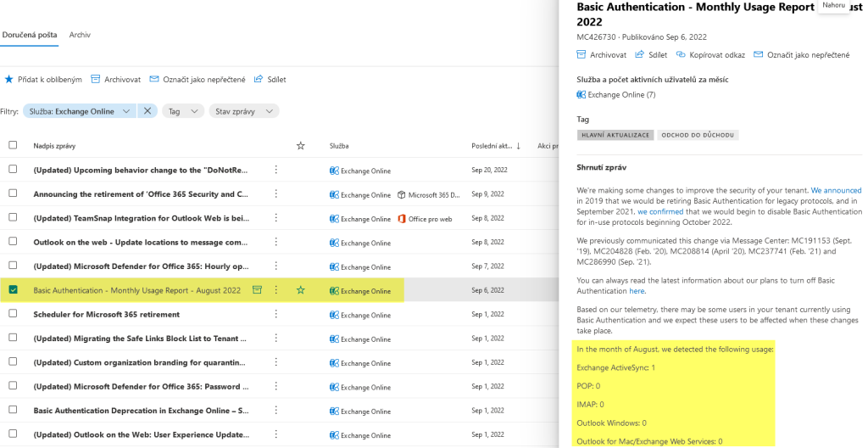Check the box for Custom organization branding for quarantin…
Viewport: 868px width, 448px height.
point(13,361)
